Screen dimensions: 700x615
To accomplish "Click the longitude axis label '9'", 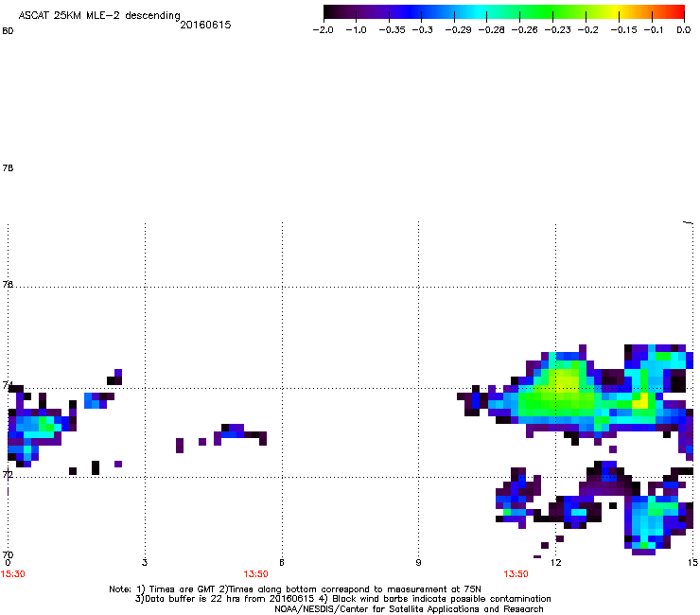I will (x=418, y=562).
